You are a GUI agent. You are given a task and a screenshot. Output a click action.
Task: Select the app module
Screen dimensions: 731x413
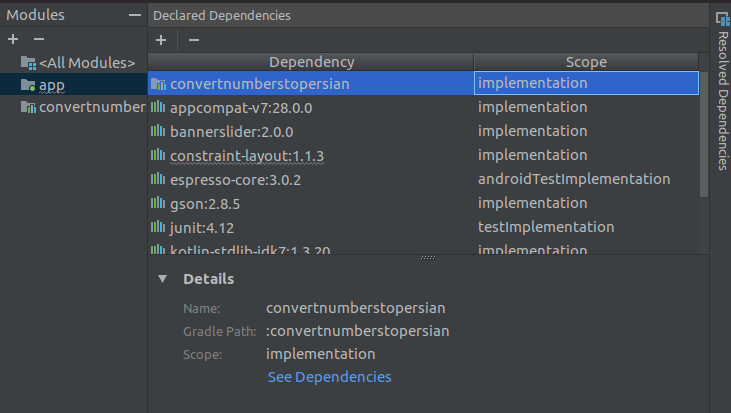click(x=74, y=85)
